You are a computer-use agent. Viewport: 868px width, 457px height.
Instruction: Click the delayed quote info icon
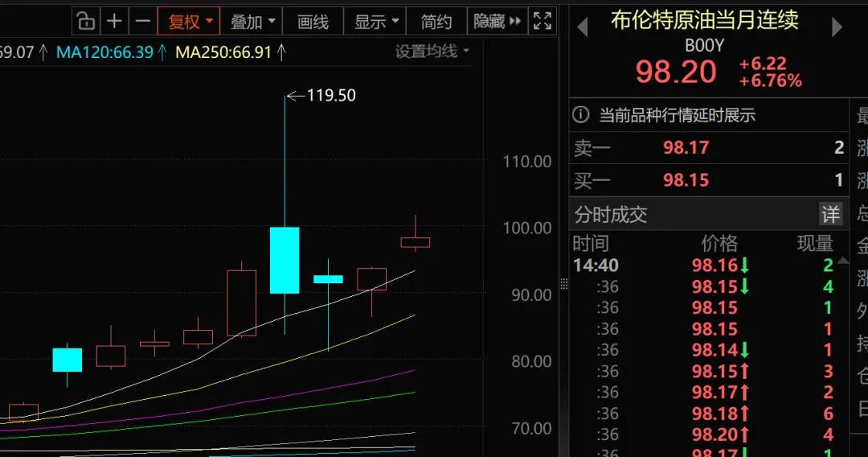(x=581, y=115)
